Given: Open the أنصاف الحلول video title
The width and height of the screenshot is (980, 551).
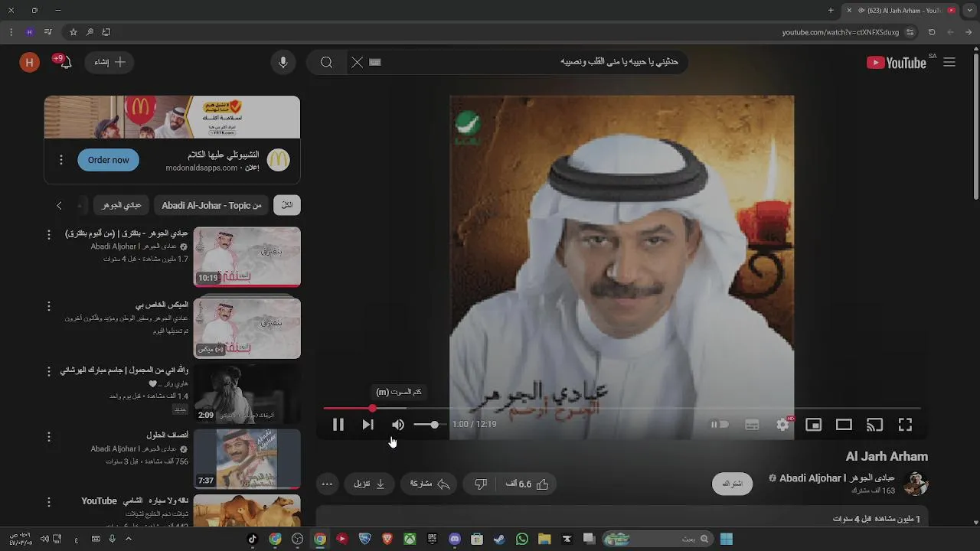Looking at the screenshot, I should click(x=167, y=435).
